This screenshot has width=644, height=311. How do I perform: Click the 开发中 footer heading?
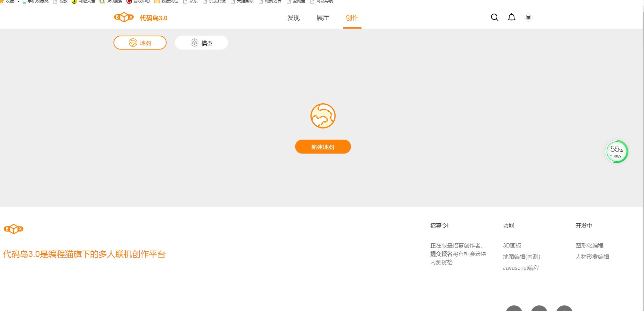point(584,226)
